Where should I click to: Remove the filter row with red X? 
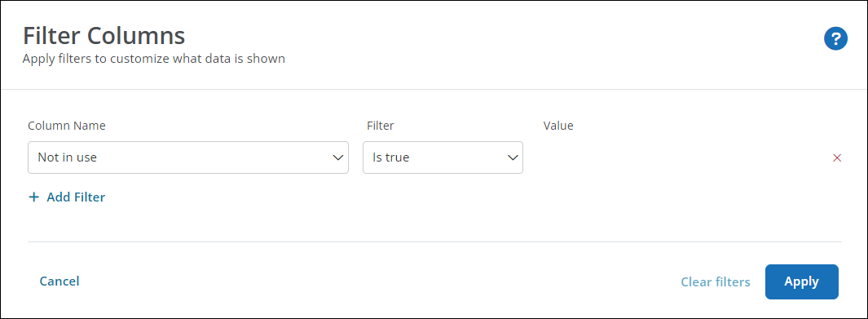837,157
